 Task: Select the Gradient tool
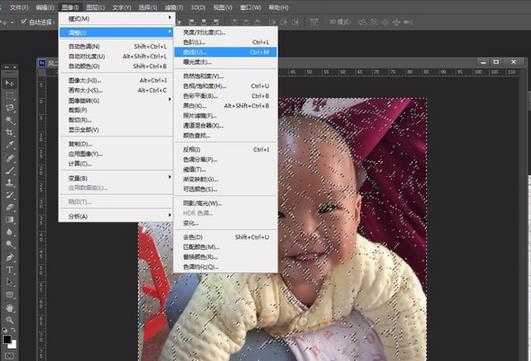(x=9, y=220)
